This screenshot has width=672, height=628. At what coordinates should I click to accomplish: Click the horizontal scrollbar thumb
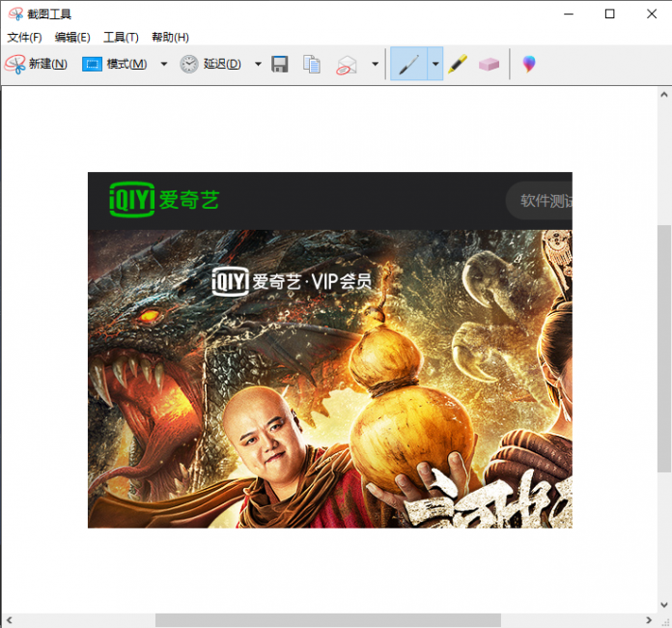[x=328, y=620]
